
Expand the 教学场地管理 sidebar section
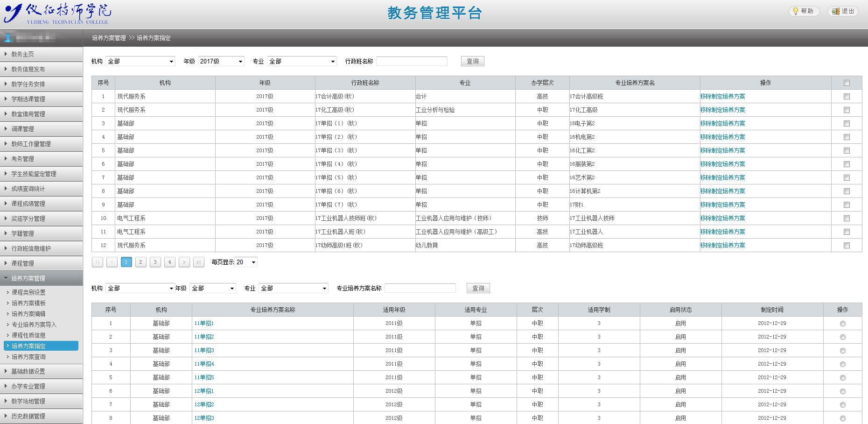[x=41, y=401]
